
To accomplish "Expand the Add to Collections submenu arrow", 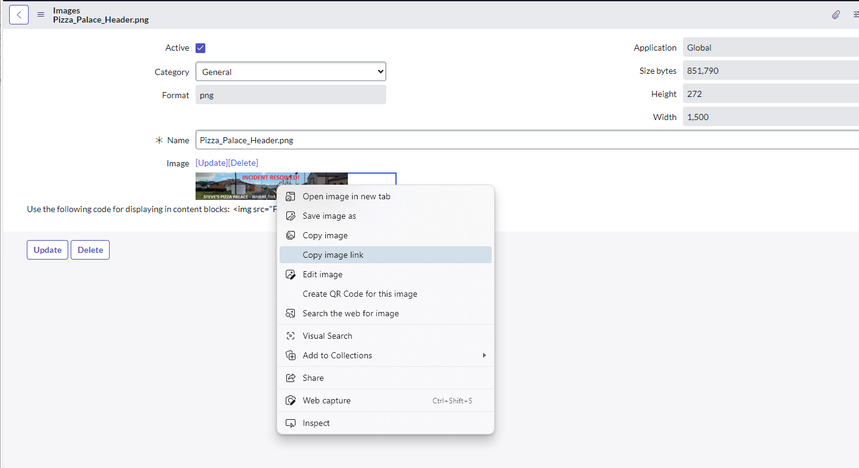I will 484,356.
